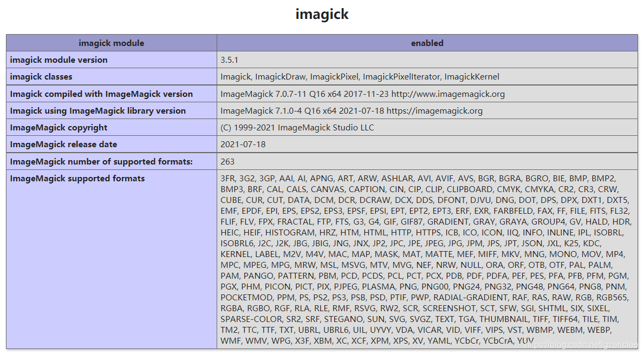
Task: Click the YUV format at list end
Action: pyautogui.click(x=527, y=340)
